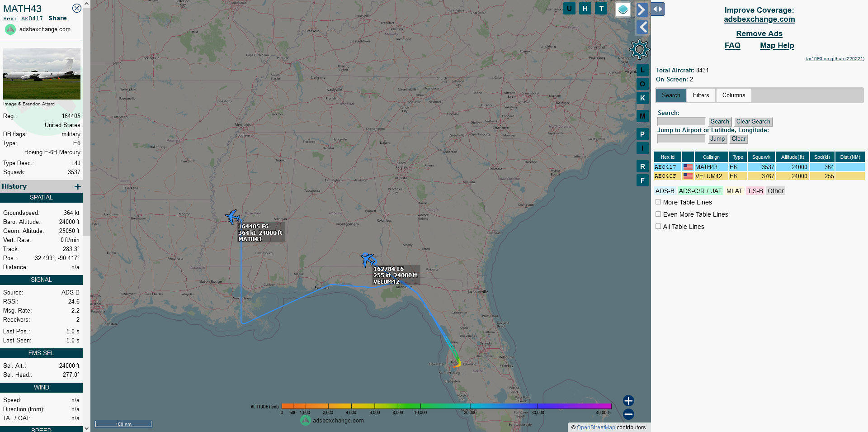Open the FAQ link

coord(732,45)
